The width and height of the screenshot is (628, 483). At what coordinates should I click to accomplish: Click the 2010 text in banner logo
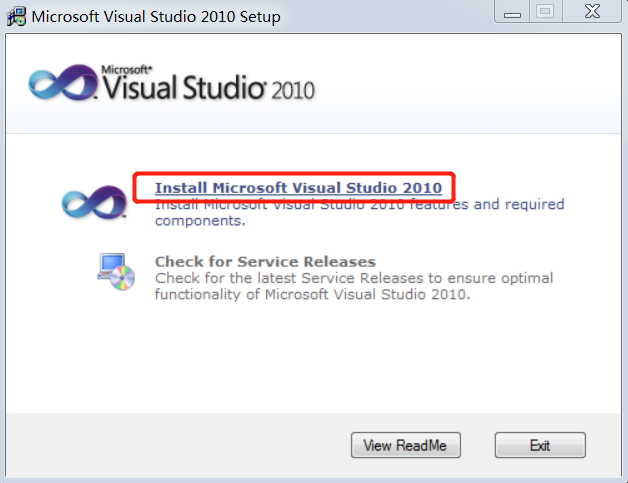291,91
